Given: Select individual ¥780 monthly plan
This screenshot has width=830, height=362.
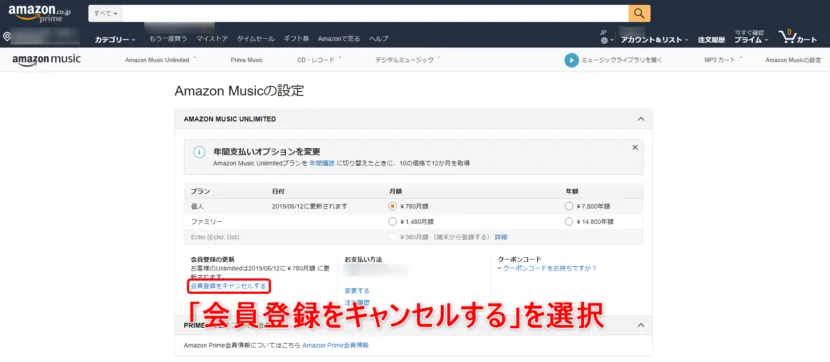Looking at the screenshot, I should click(x=392, y=206).
